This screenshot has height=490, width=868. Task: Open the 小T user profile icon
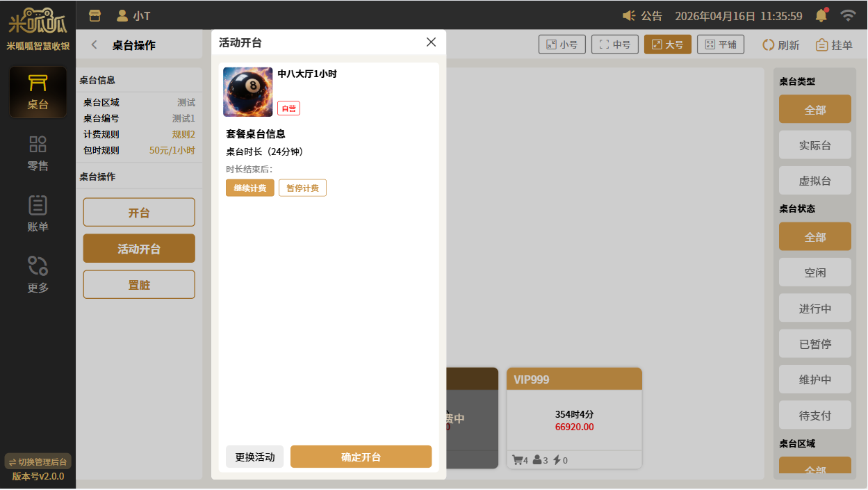pyautogui.click(x=122, y=15)
